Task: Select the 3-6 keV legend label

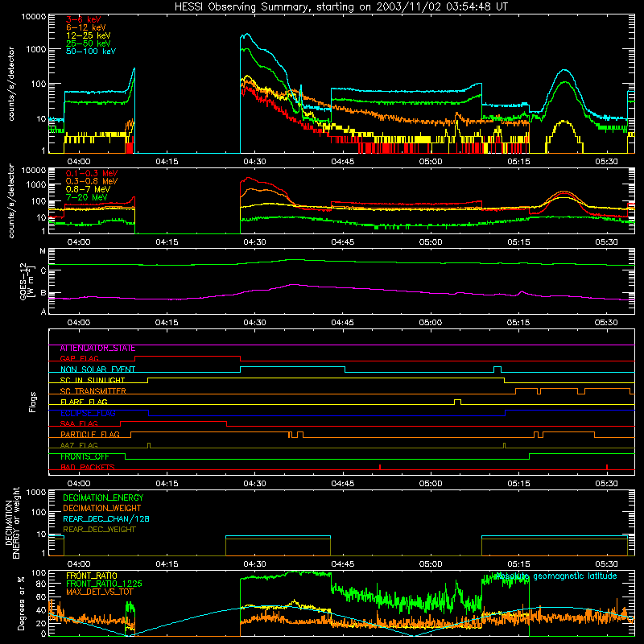Action: click(x=84, y=19)
